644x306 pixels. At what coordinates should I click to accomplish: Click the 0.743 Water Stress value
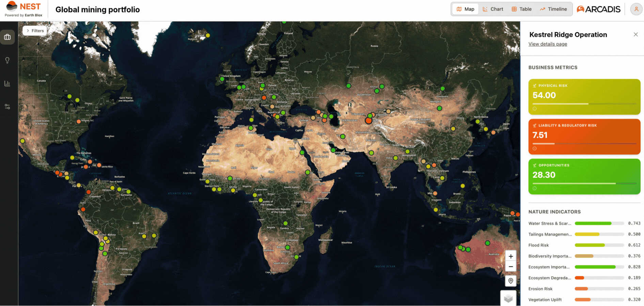point(634,224)
